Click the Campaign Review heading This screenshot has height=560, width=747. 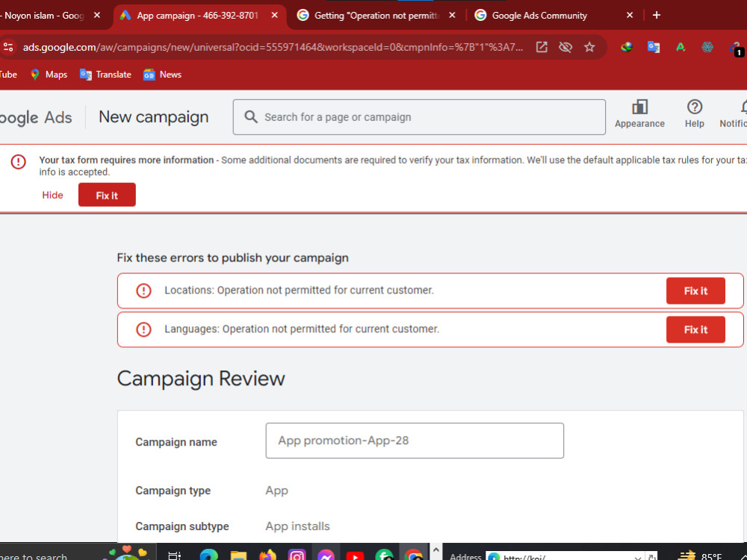click(200, 379)
